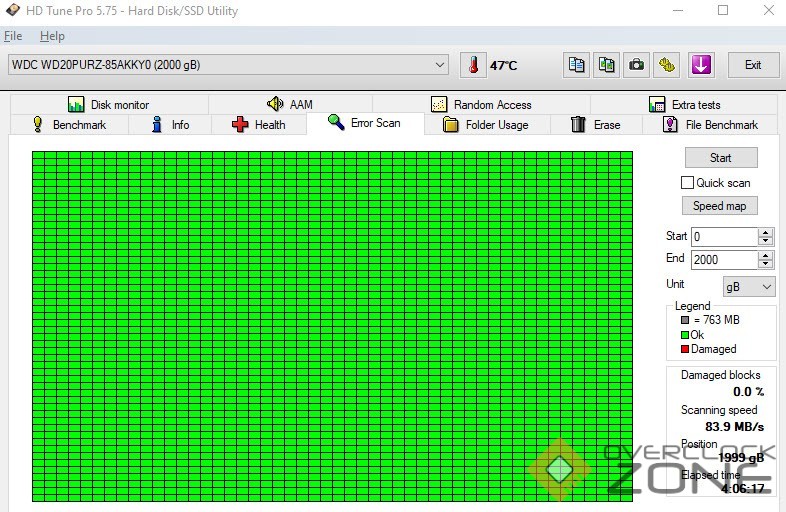Screen dimensions: 786x512
Task: Click the Random Access tab icon
Action: coord(439,104)
